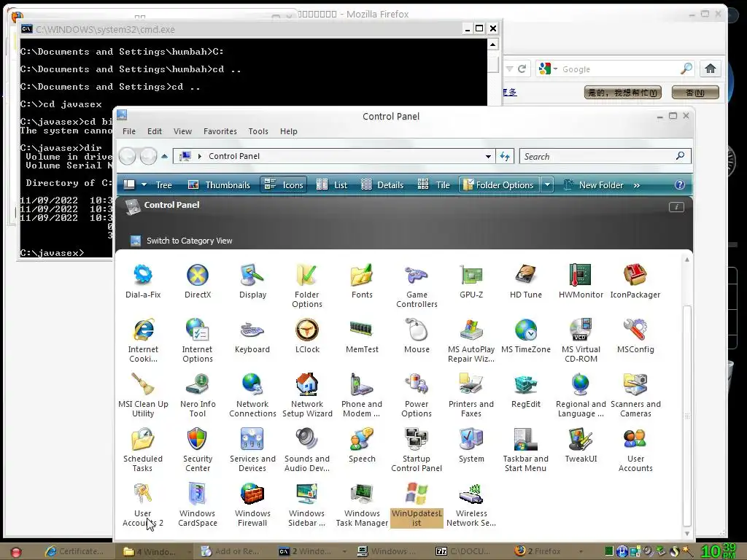Open IconPackager icon
The width and height of the screenshot is (747, 560).
(635, 281)
